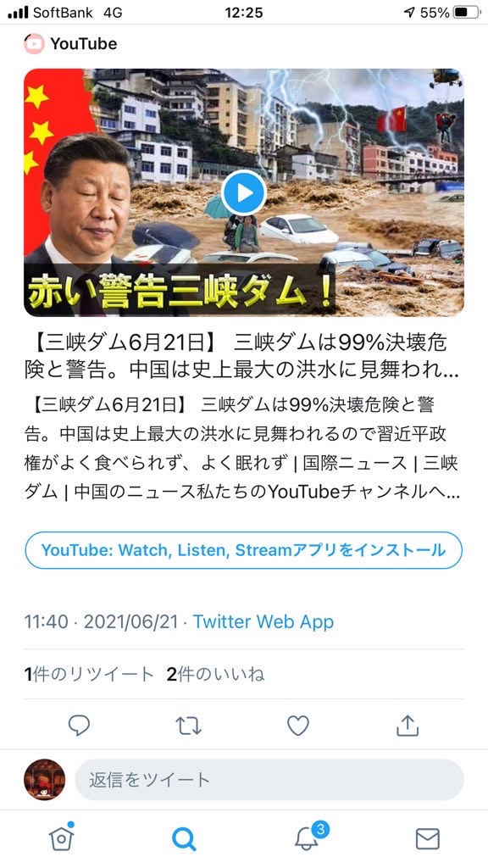View the 2件のいいね list
488x868 pixels.
coord(215,674)
